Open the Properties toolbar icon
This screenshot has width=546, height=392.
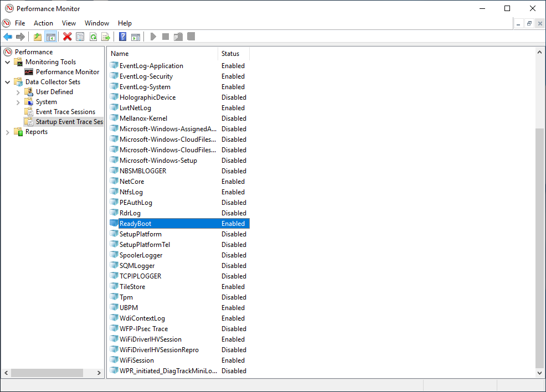point(80,37)
